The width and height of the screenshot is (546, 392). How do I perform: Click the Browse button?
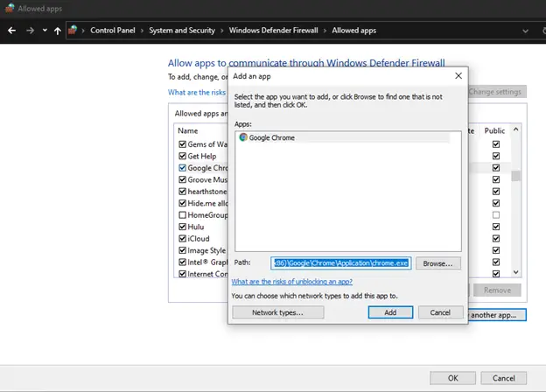click(437, 263)
